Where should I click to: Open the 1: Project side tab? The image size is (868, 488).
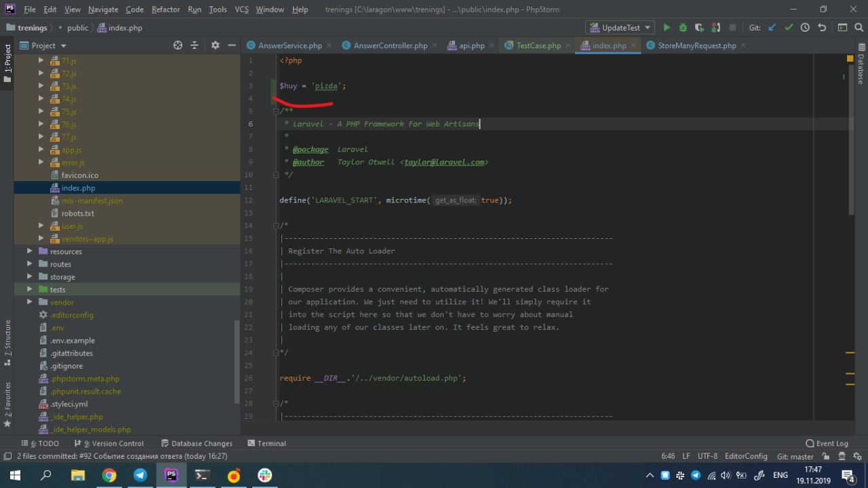[x=7, y=63]
